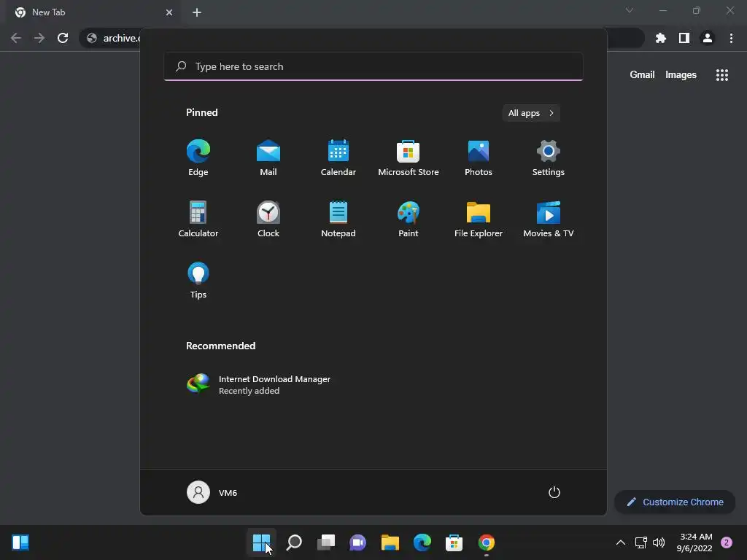Open Images link in Chrome

tap(681, 75)
